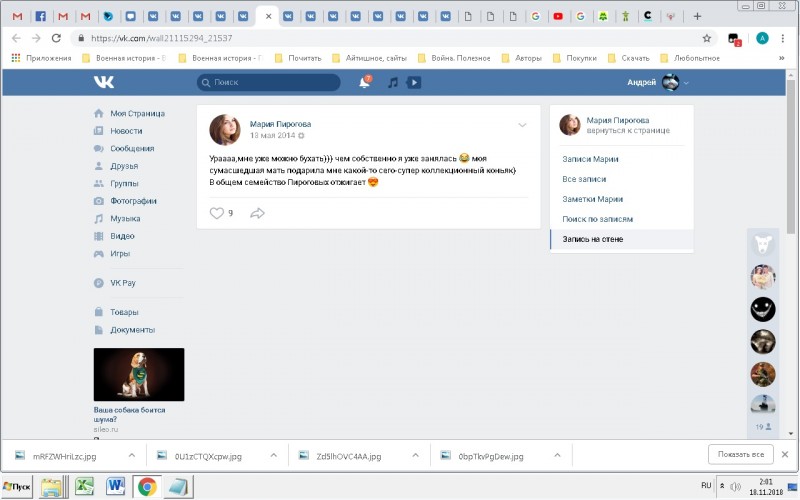The image size is (800, 500).
Task: Click Показать все downloads button
Action: pos(741,454)
